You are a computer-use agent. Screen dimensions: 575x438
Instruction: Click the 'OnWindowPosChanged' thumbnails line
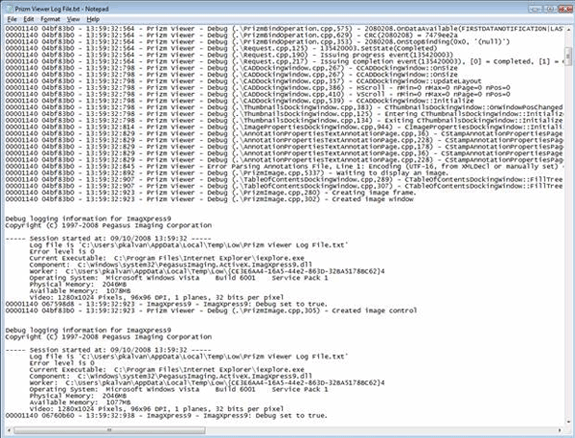tap(284, 107)
